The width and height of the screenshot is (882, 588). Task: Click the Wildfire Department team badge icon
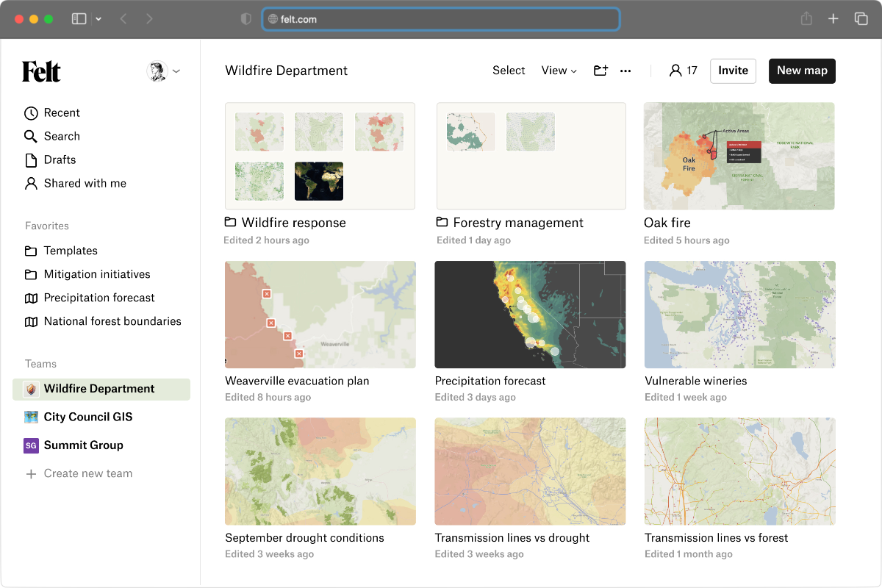pos(31,389)
